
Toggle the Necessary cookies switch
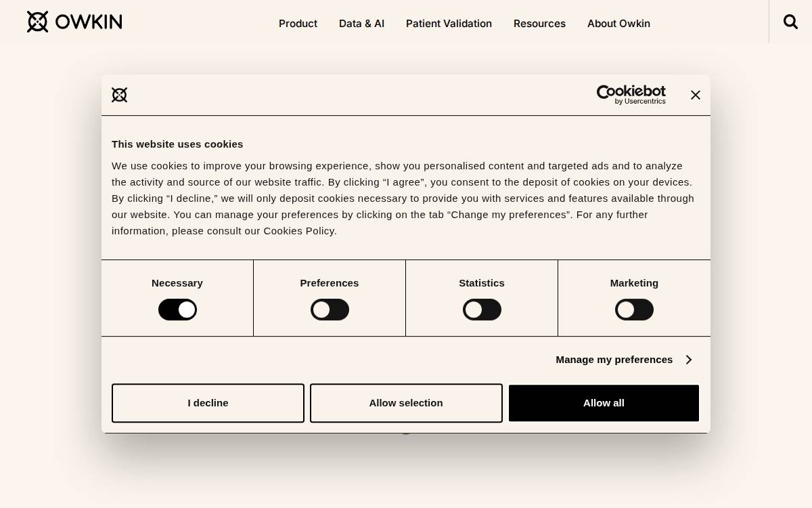coord(177,310)
